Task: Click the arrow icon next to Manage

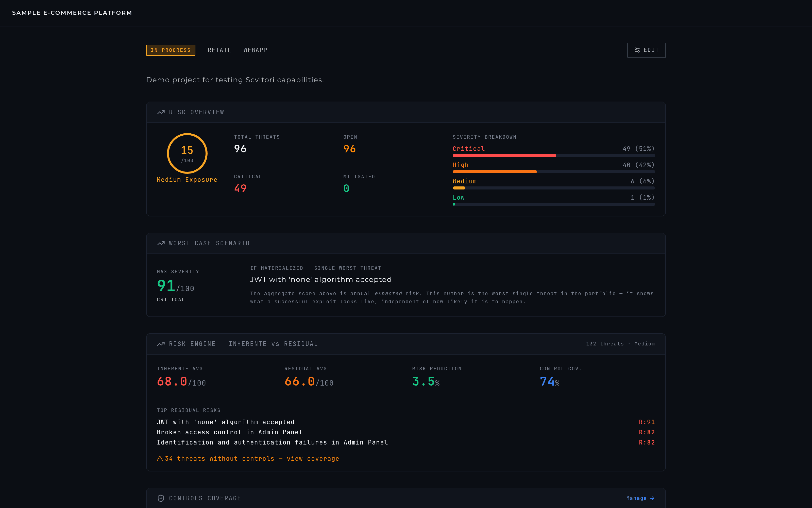Action: 652,498
